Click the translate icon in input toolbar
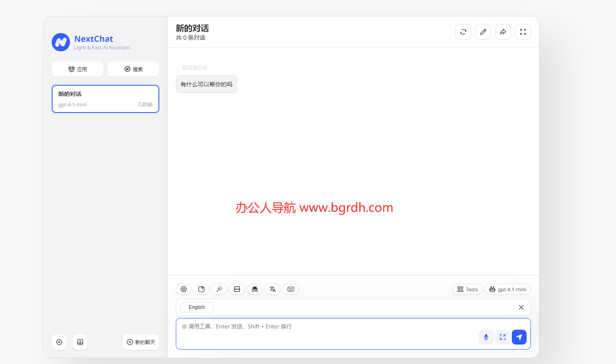 273,289
